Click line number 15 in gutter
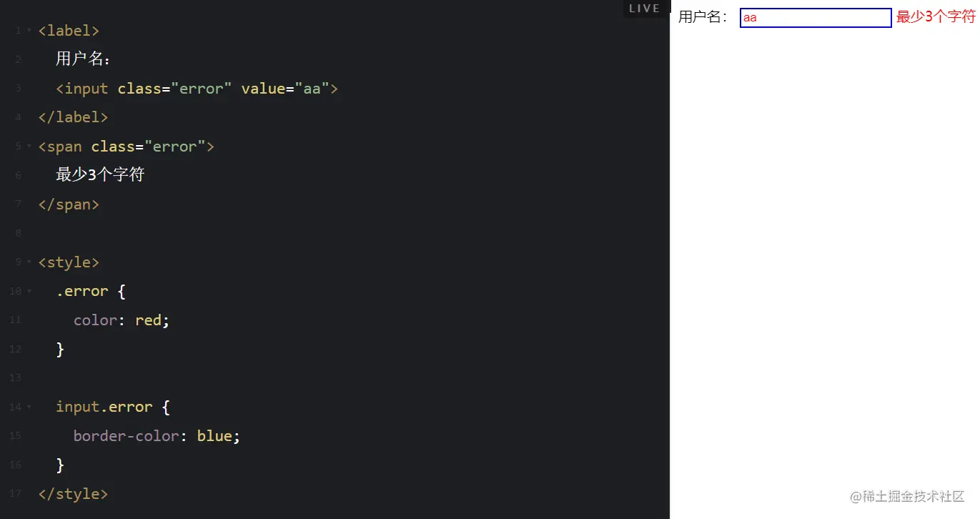Viewport: 980px width, 519px height. [16, 436]
